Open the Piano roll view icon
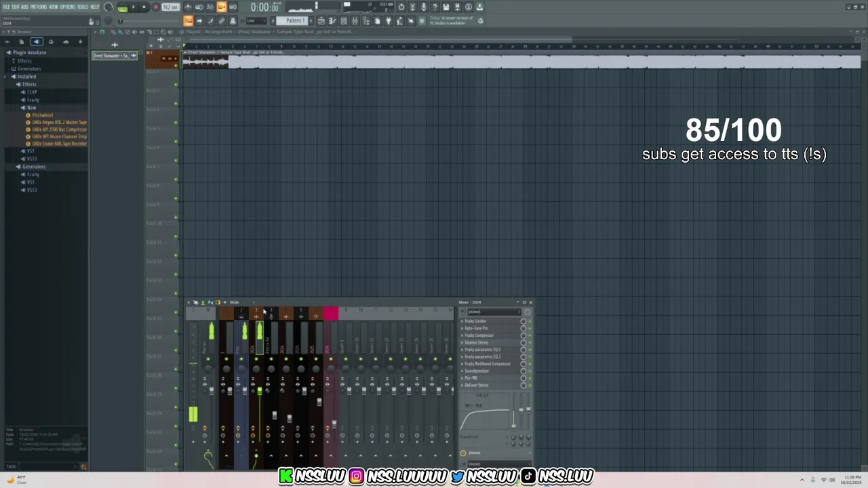The width and height of the screenshot is (868, 488). pyautogui.click(x=332, y=21)
